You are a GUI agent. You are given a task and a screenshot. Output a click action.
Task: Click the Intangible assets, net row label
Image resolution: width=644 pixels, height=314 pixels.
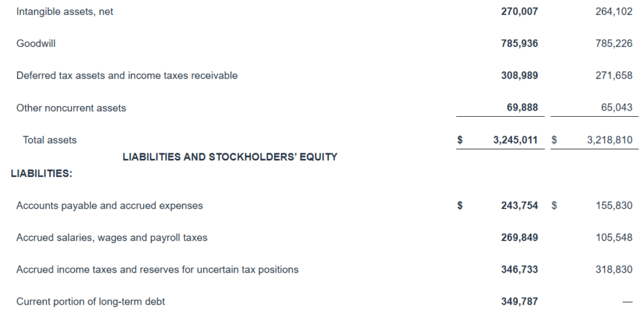65,11
